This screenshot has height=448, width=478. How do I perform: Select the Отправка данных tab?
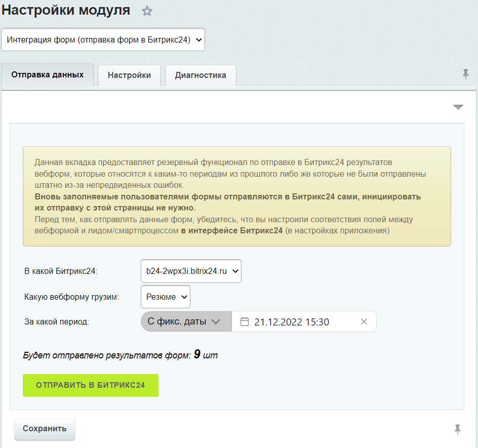pyautogui.click(x=48, y=74)
